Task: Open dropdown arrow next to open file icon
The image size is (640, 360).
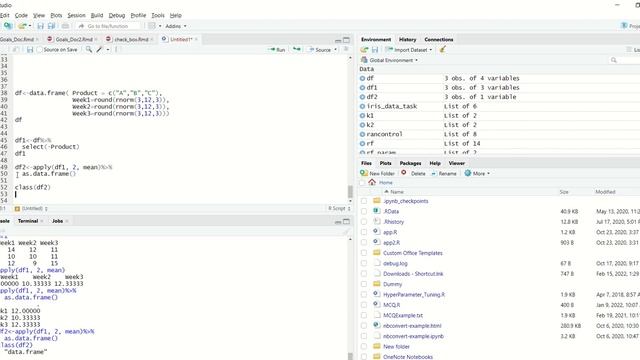Action: pyautogui.click(x=30, y=26)
